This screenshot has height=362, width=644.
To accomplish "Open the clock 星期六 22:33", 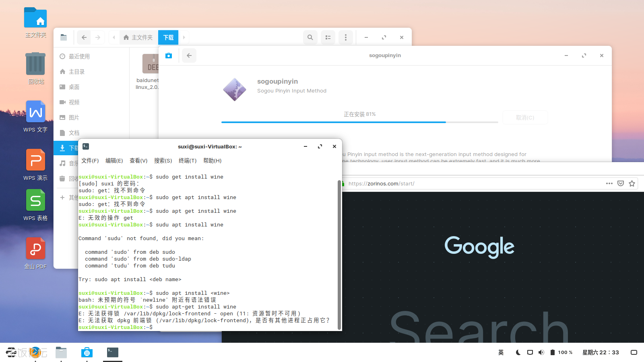I will click(601, 352).
